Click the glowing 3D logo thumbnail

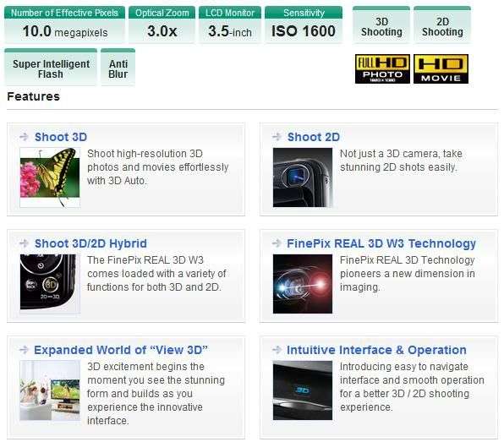coord(303,390)
